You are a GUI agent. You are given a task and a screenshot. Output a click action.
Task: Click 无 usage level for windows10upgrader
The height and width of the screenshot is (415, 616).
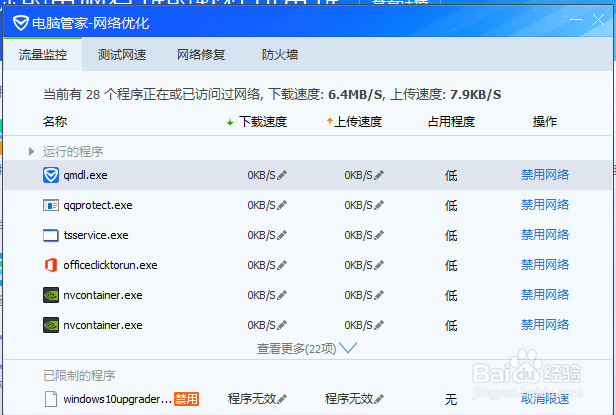click(x=451, y=399)
